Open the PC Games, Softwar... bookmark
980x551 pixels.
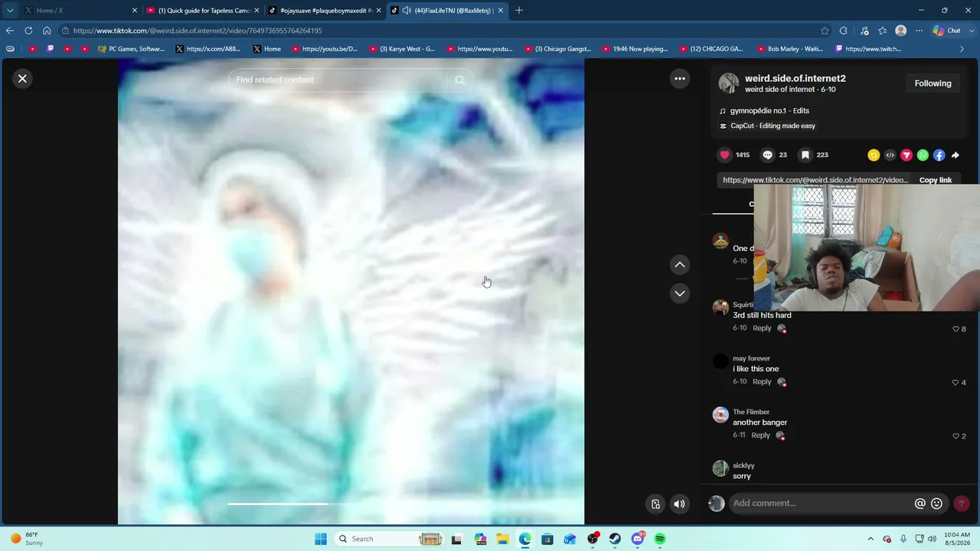tap(131, 49)
